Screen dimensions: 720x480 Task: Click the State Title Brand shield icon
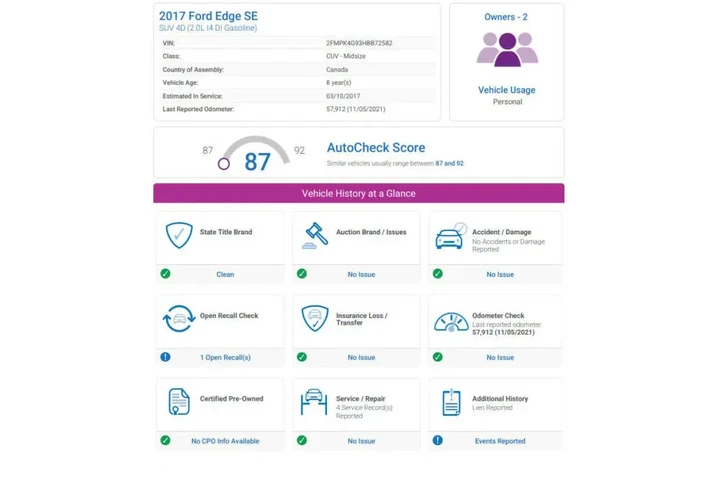pos(179,235)
